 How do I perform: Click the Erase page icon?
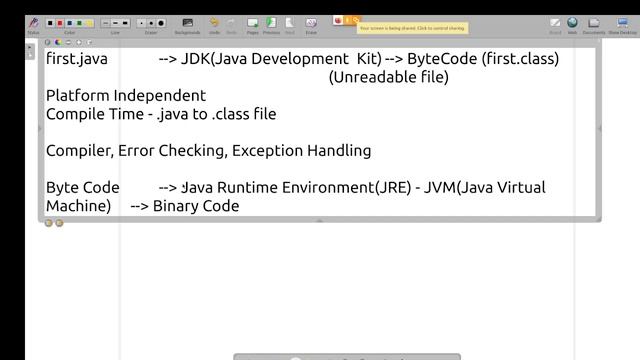coord(311,22)
